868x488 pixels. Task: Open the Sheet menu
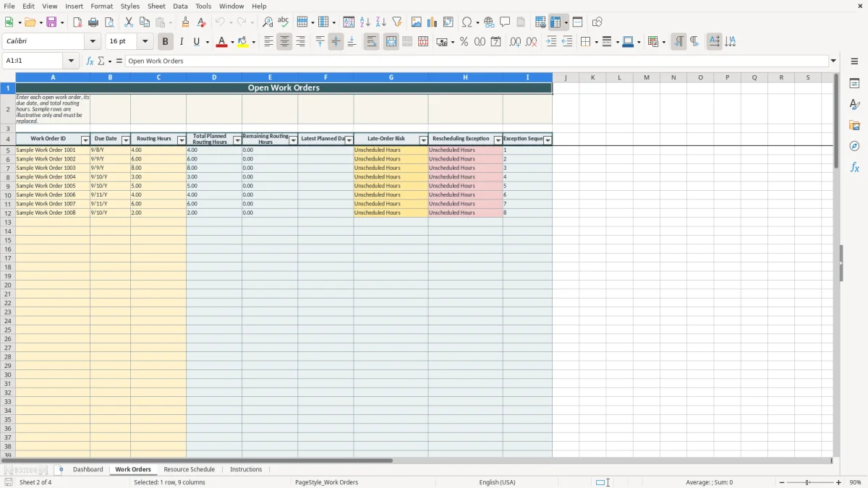click(x=156, y=6)
